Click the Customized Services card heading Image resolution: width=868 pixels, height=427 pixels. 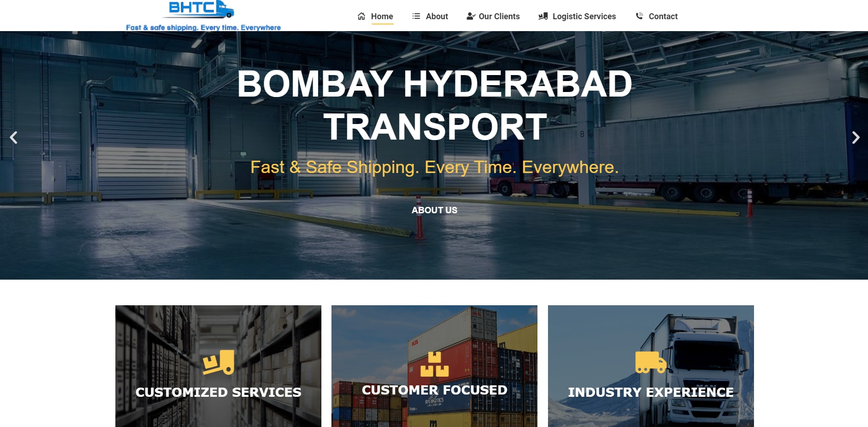click(x=218, y=392)
